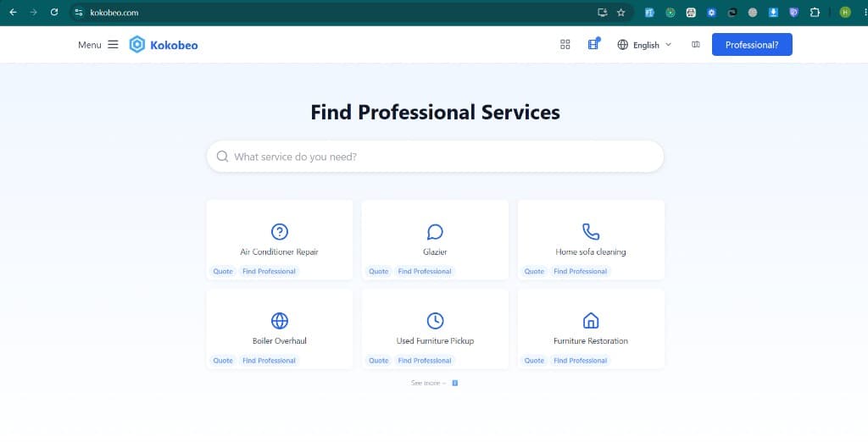Request a Quote for Used Furniture Pickup
The height and width of the screenshot is (442, 868).
click(379, 361)
